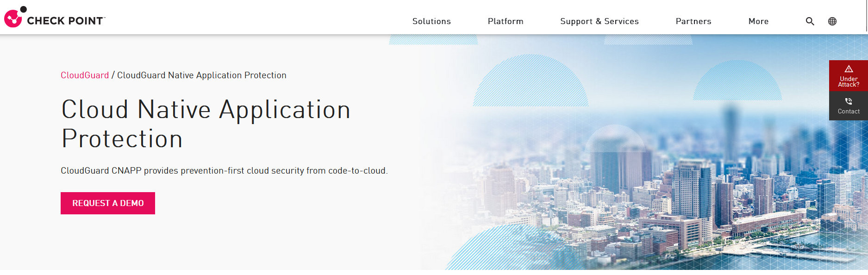Follow the CloudGuard breadcrumb link
This screenshot has width=868, height=275.
point(85,75)
